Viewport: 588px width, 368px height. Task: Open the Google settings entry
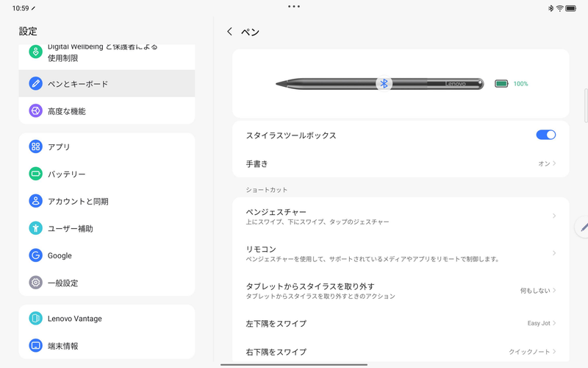pyautogui.click(x=107, y=255)
